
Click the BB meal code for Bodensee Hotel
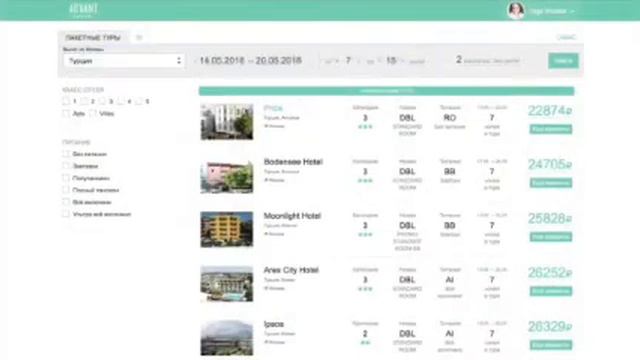pos(449,171)
